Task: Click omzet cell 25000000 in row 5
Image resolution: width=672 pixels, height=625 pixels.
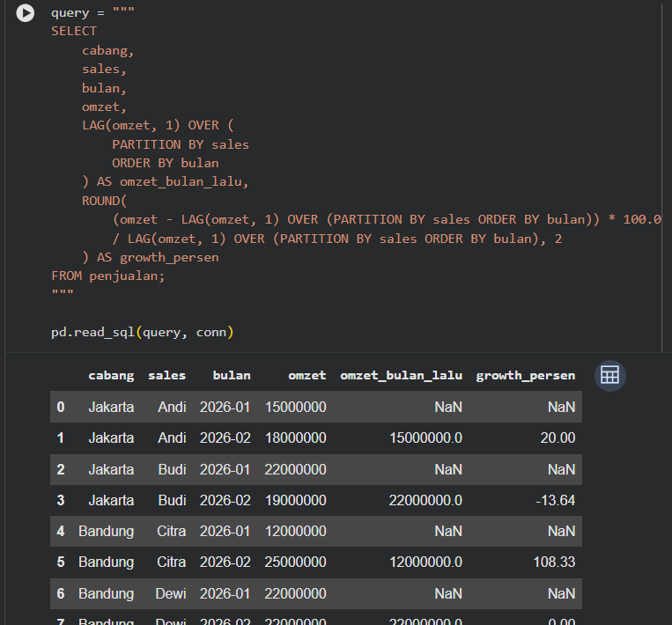Action: pyautogui.click(x=296, y=562)
